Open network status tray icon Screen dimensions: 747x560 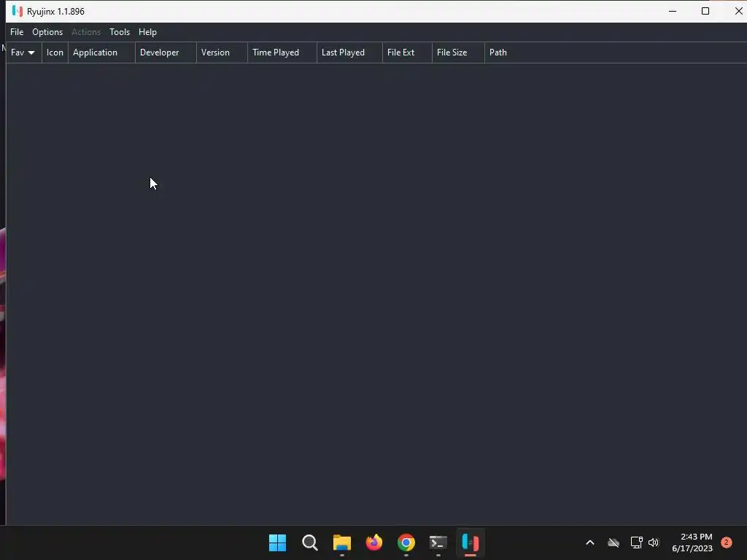636,542
